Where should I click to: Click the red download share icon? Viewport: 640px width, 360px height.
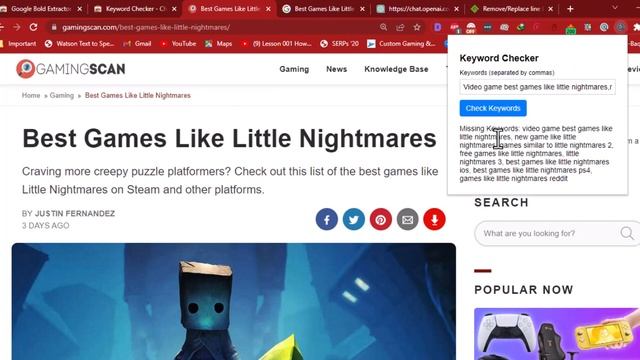tap(434, 220)
